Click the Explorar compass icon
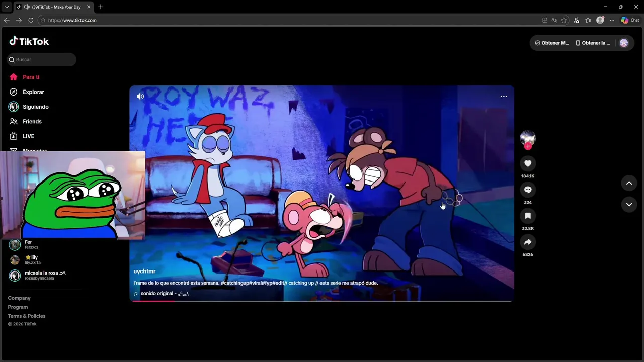644x362 pixels. [14, 92]
